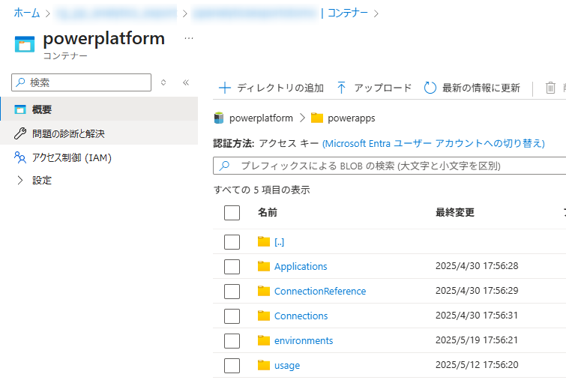
Task: Click the date 2025/4/30 17:56:28
Action: click(477, 265)
